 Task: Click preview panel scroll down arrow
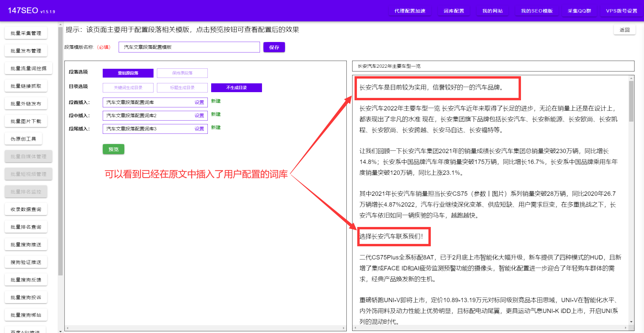pos(631,322)
